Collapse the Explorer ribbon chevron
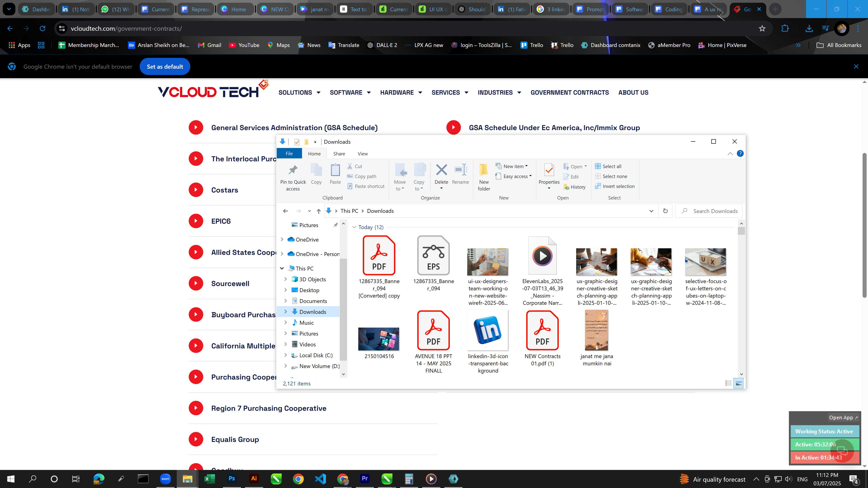This screenshot has height=488, width=868. point(730,154)
